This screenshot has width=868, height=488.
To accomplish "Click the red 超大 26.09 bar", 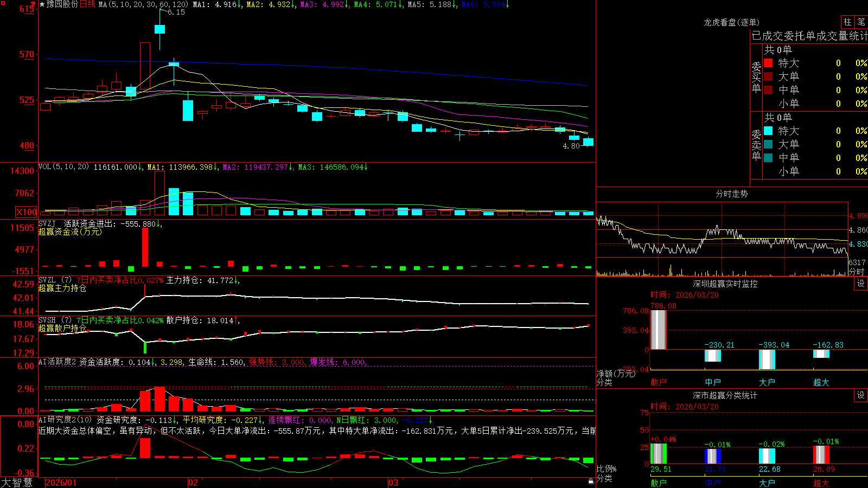I will click(x=821, y=455).
